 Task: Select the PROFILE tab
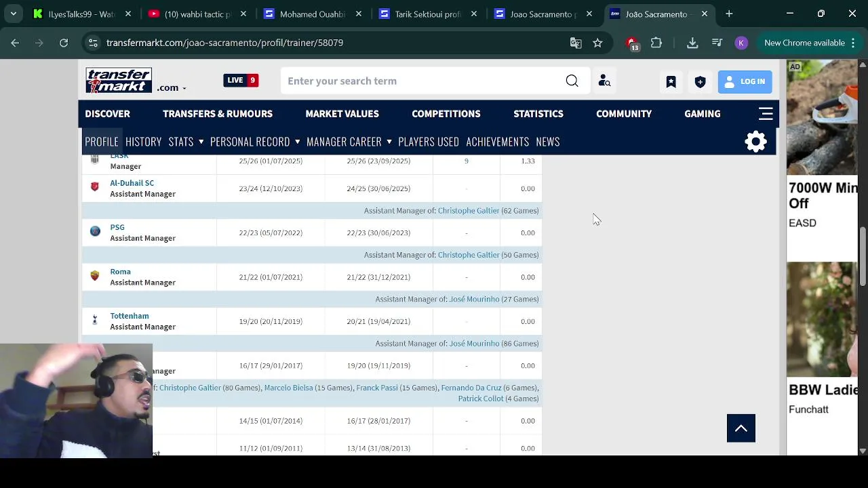(x=102, y=142)
